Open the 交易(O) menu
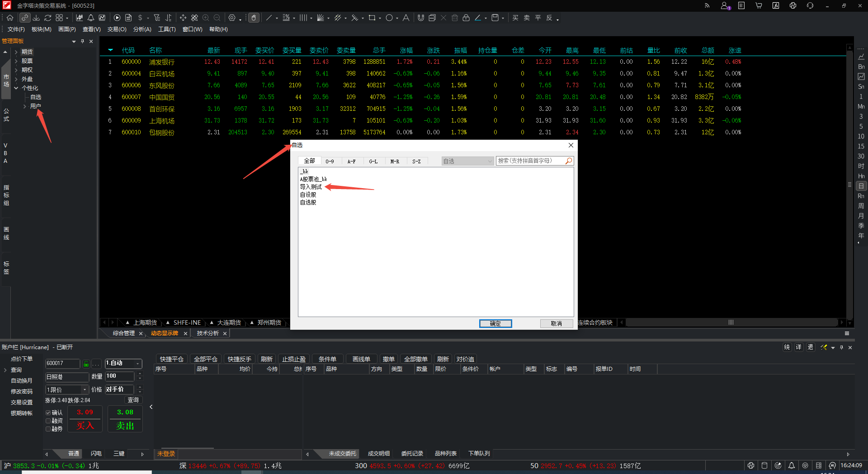868x474 pixels. tap(117, 29)
